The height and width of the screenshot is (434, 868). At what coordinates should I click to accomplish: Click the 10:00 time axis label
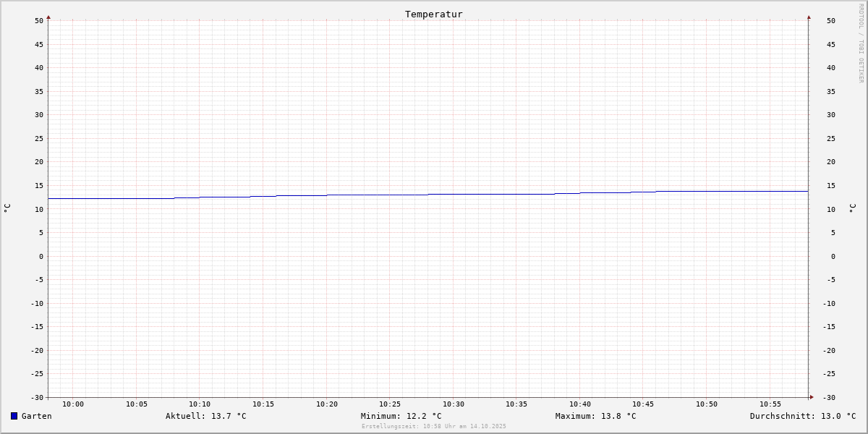[73, 404]
